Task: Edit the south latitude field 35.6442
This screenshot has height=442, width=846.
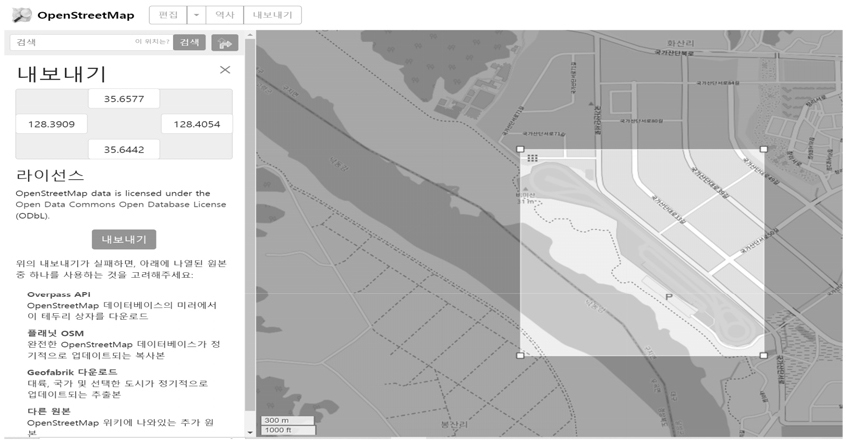Action: click(124, 149)
